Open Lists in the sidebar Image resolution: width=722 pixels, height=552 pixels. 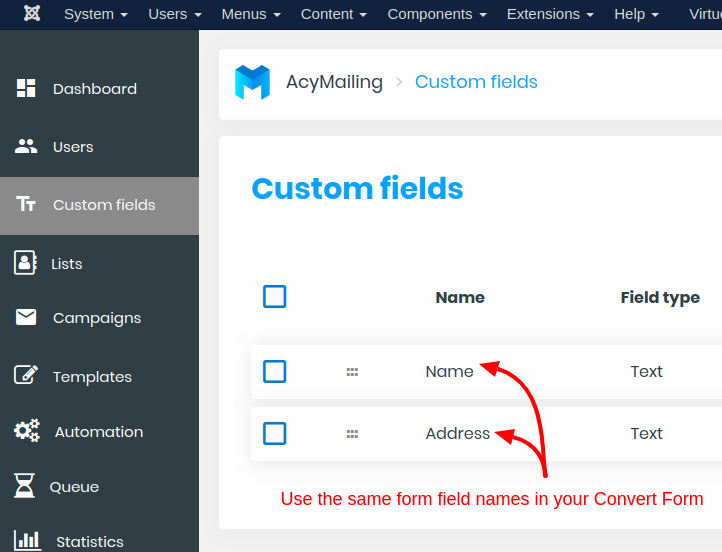pos(67,264)
